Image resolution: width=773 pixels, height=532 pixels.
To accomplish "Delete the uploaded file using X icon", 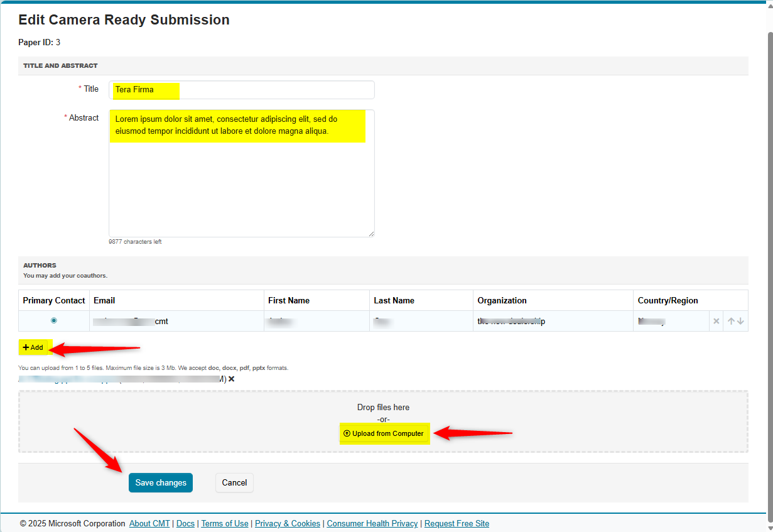I will (x=232, y=379).
